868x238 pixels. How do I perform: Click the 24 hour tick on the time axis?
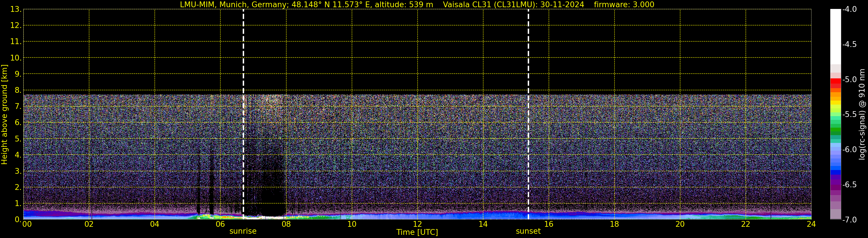[811, 224]
